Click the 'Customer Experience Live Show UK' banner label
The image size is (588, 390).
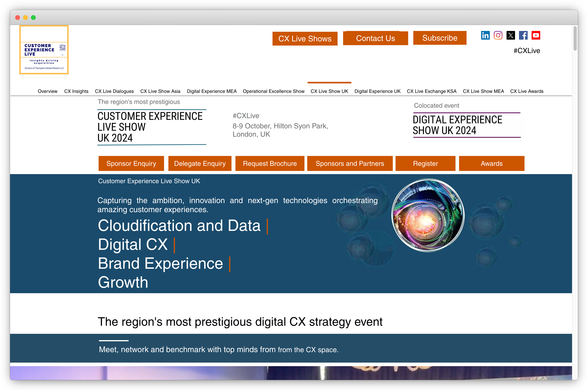(149, 181)
